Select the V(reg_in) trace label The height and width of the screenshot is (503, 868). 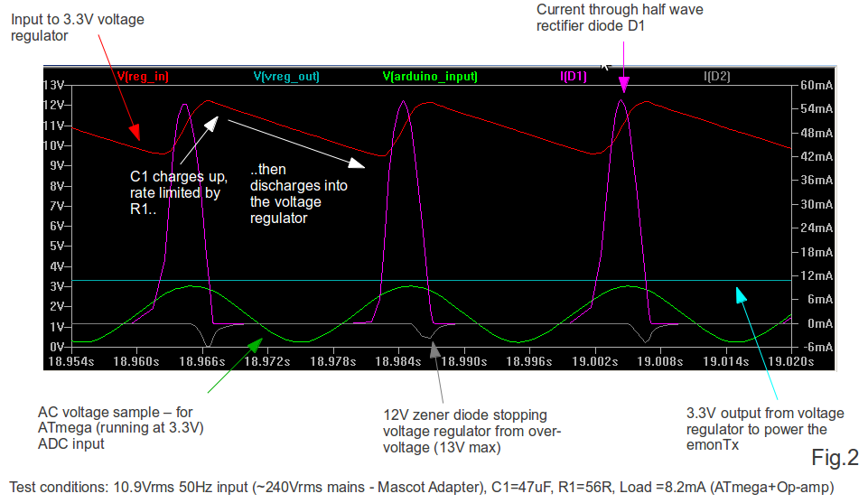[x=143, y=77]
